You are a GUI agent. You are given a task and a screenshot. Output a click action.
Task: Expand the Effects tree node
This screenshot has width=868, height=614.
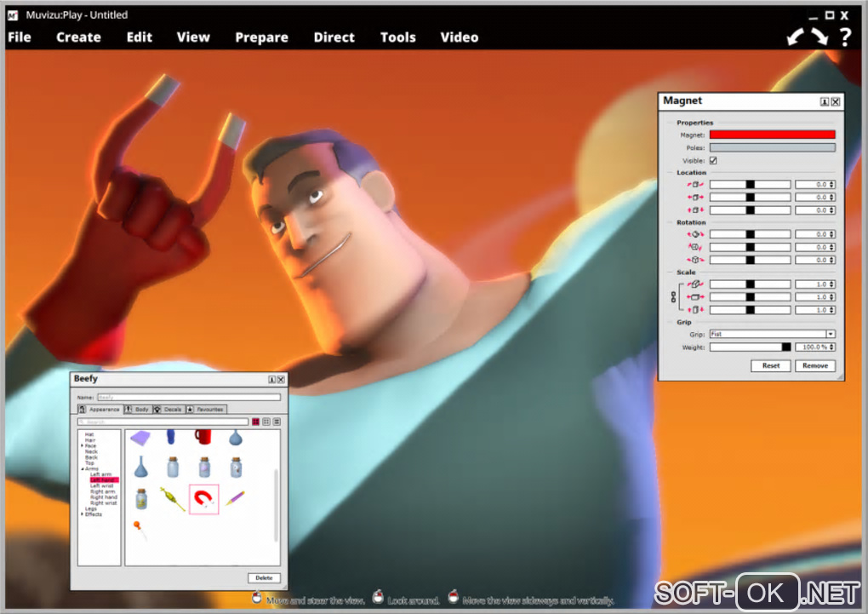83,514
